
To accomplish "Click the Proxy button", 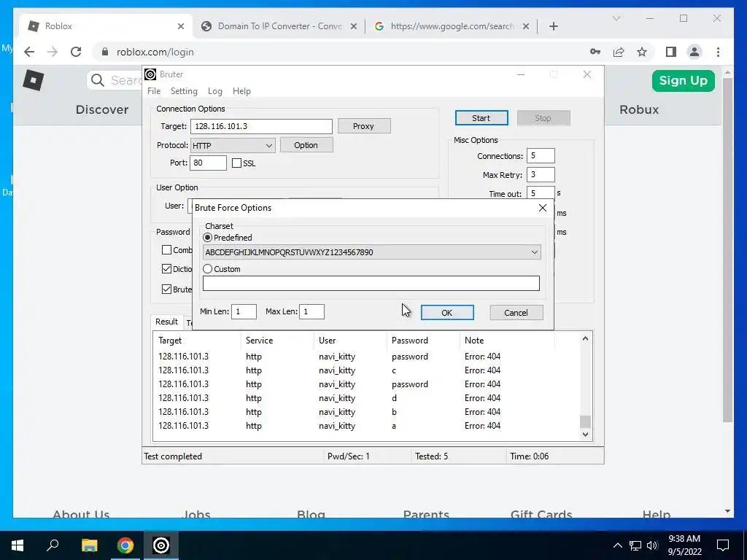I will (x=363, y=126).
